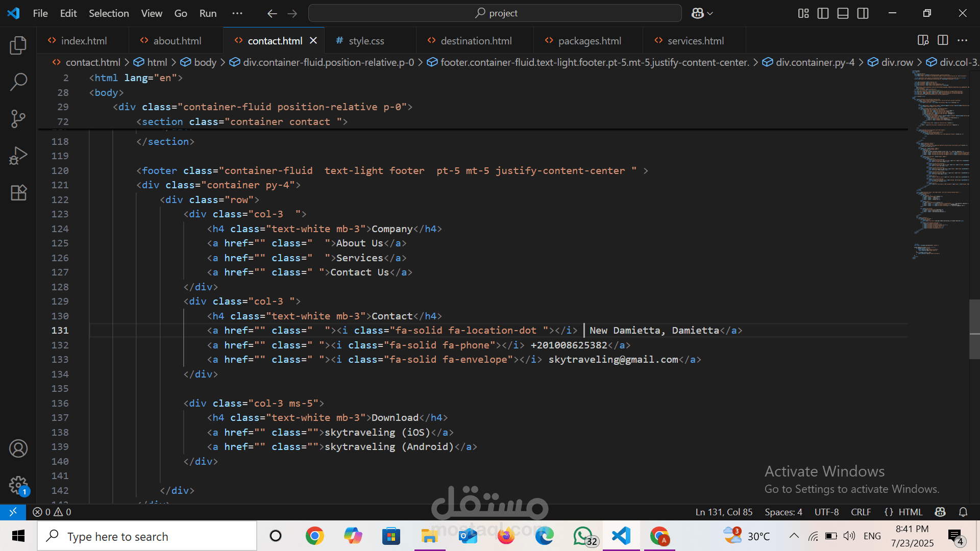Open the Accounts menu icon
Image resolution: width=980 pixels, height=551 pixels.
[18, 448]
